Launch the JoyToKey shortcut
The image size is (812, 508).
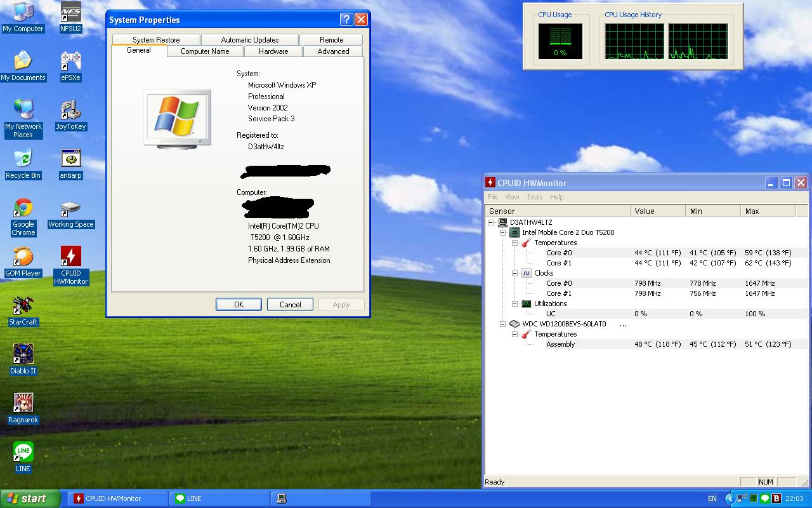click(x=70, y=115)
